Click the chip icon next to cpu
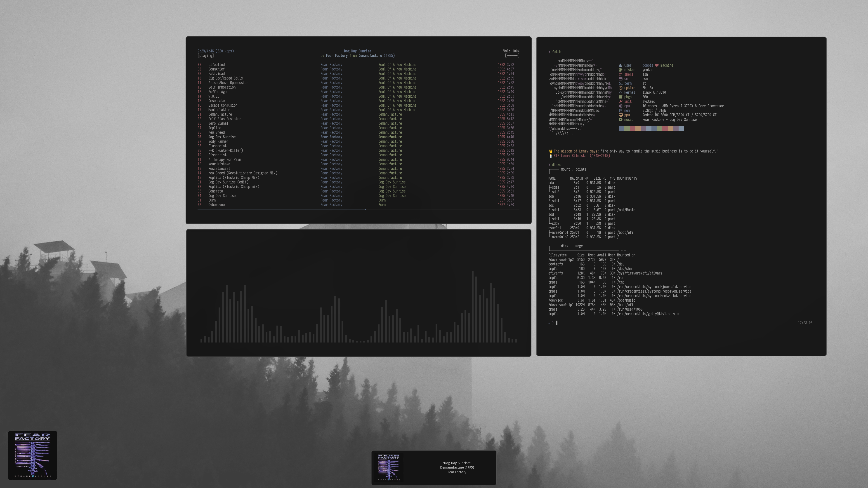This screenshot has height=488, width=868. click(620, 106)
